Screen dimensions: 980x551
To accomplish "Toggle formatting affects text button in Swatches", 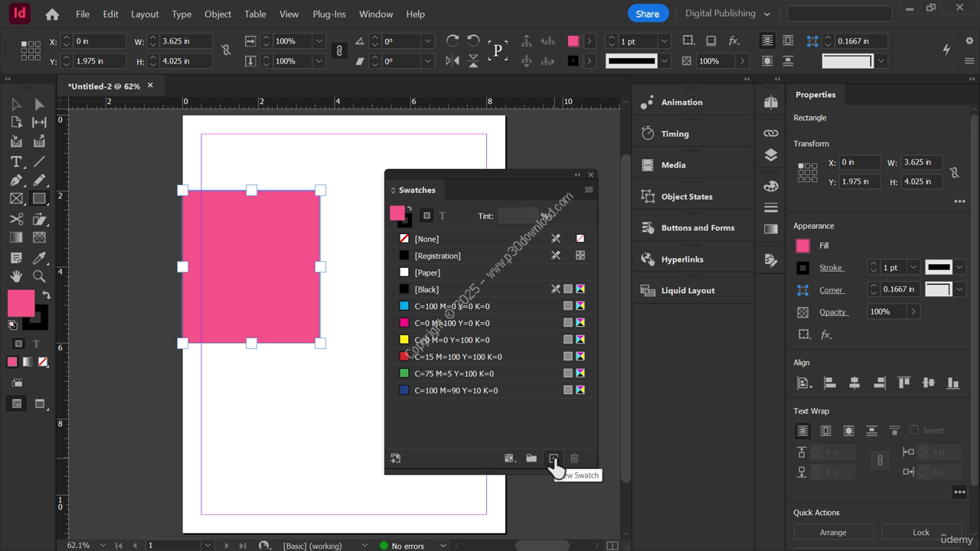I will coord(442,216).
